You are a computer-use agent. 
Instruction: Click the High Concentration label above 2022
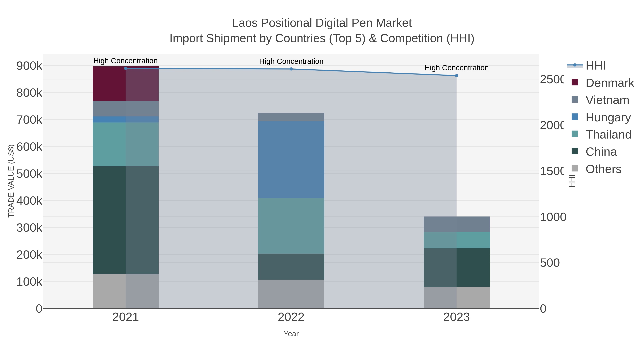[x=291, y=61]
